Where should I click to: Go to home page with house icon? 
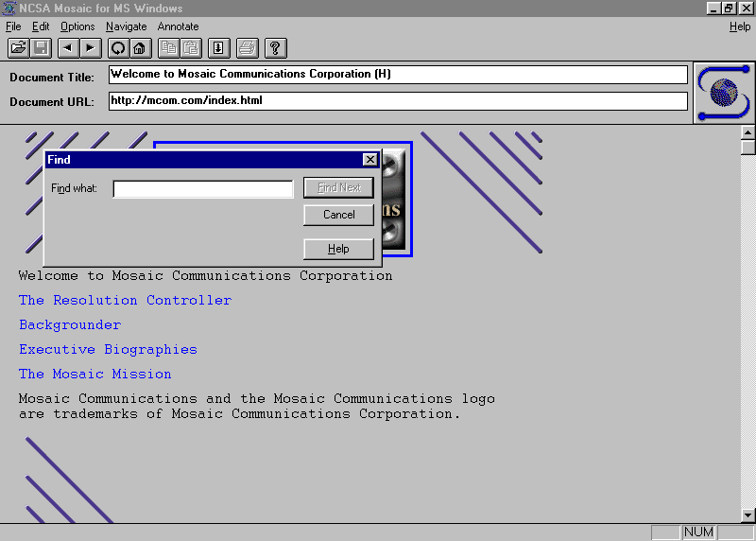point(140,48)
